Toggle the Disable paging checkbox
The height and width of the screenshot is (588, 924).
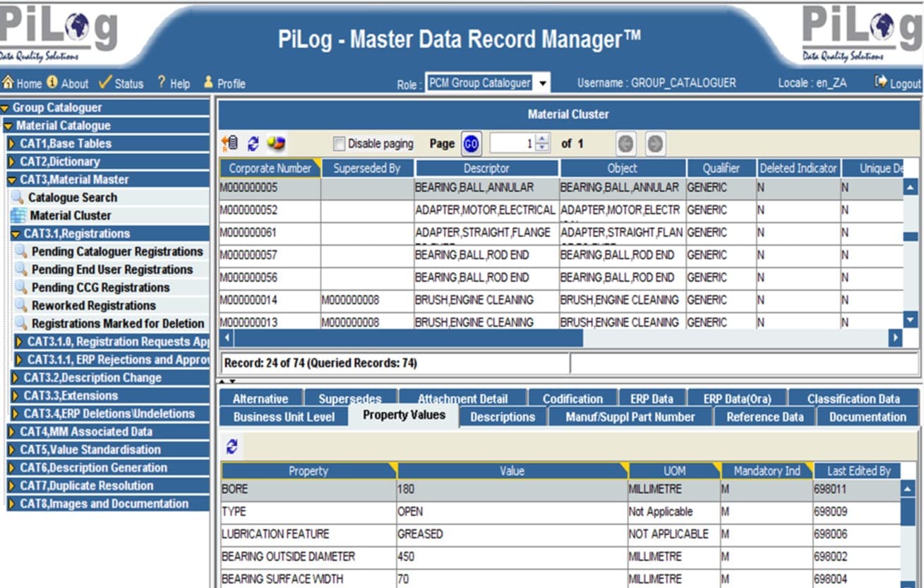click(x=339, y=144)
